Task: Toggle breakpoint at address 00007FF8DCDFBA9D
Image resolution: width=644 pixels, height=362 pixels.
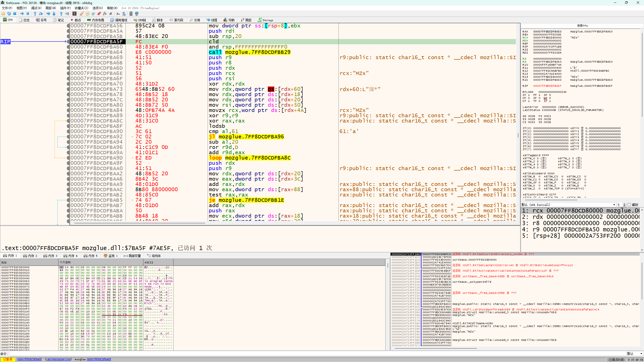Action: tap(68, 158)
